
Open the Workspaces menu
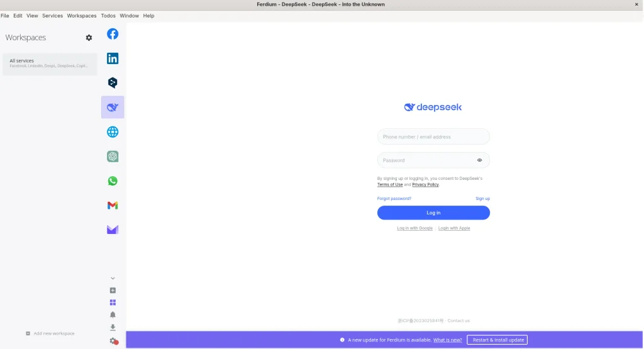(82, 16)
